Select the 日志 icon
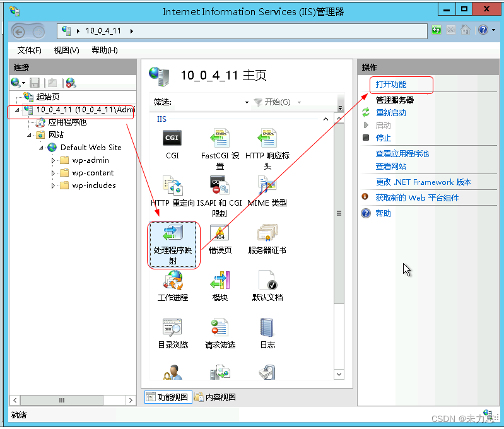504x429 pixels. [266, 327]
